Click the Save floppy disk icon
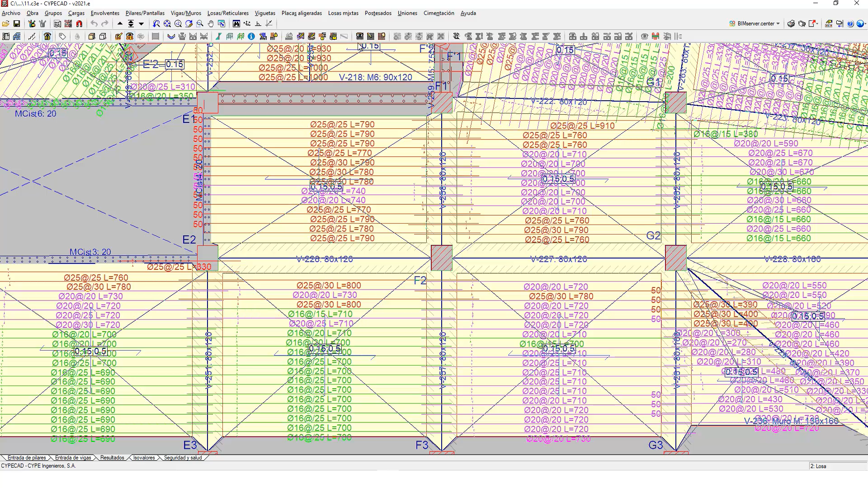The width and height of the screenshot is (868, 488). click(x=17, y=23)
